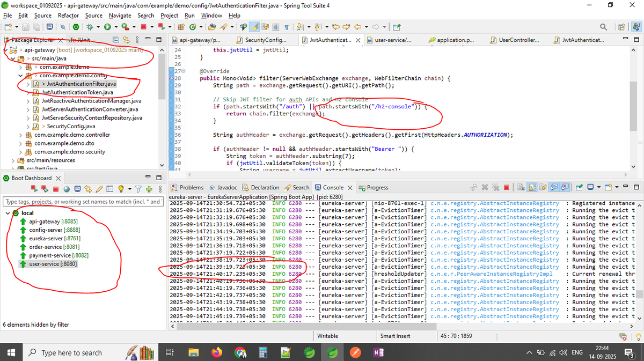Click Boot Dashboard debug-restart icon
The width and height of the screenshot is (644, 361).
(46, 188)
